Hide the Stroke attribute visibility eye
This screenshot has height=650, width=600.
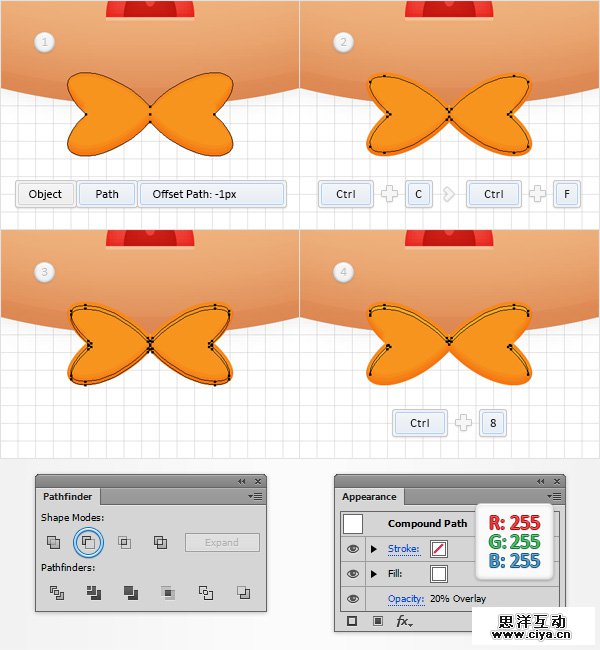(x=353, y=549)
